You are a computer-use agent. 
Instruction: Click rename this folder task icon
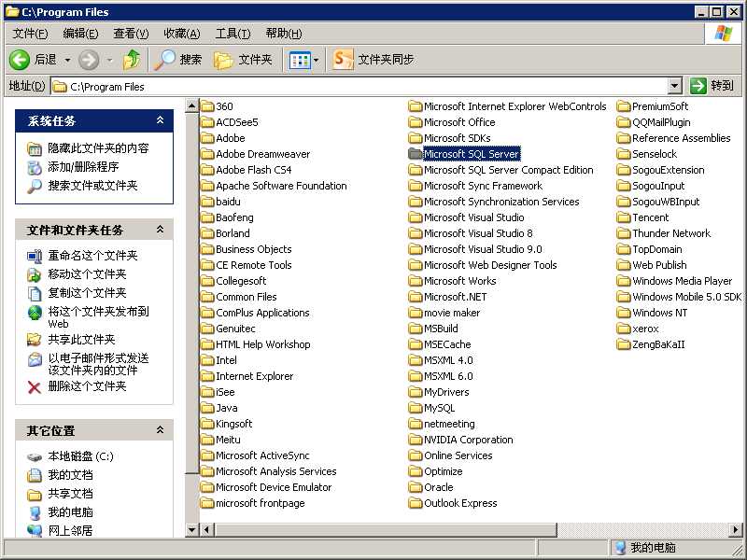click(35, 256)
